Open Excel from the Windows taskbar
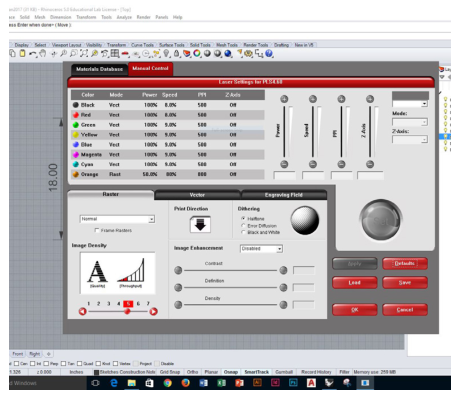The height and width of the screenshot is (395, 459). pos(221,383)
